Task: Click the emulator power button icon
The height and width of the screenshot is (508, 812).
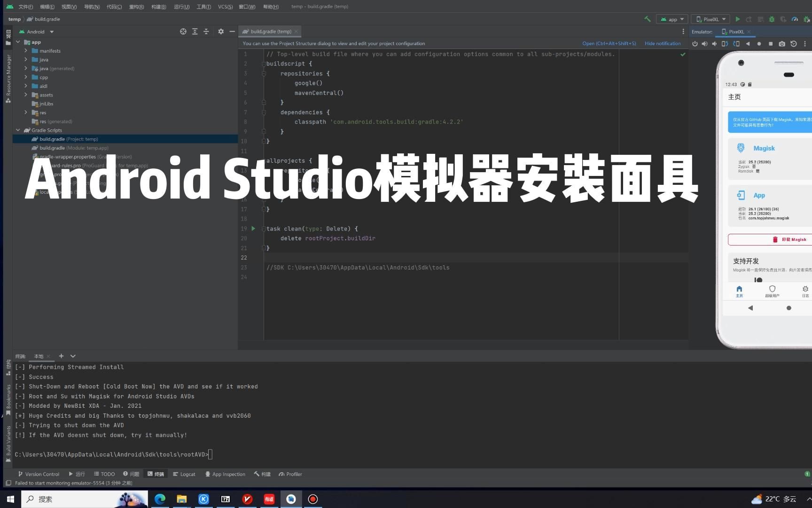Action: pyautogui.click(x=695, y=44)
